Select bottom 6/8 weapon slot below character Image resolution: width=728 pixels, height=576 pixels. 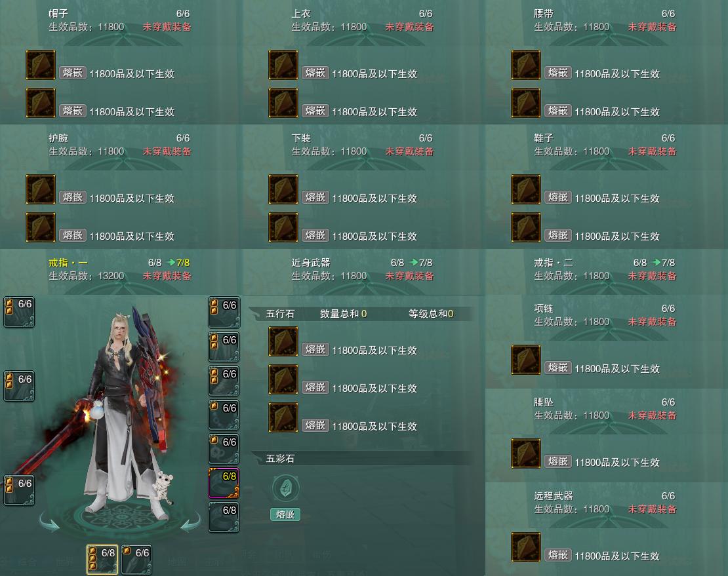click(102, 560)
